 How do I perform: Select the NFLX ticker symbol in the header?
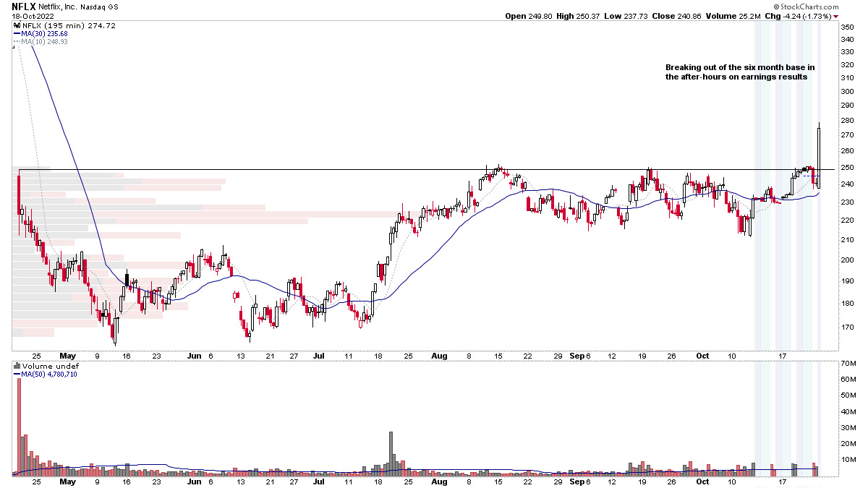click(24, 6)
